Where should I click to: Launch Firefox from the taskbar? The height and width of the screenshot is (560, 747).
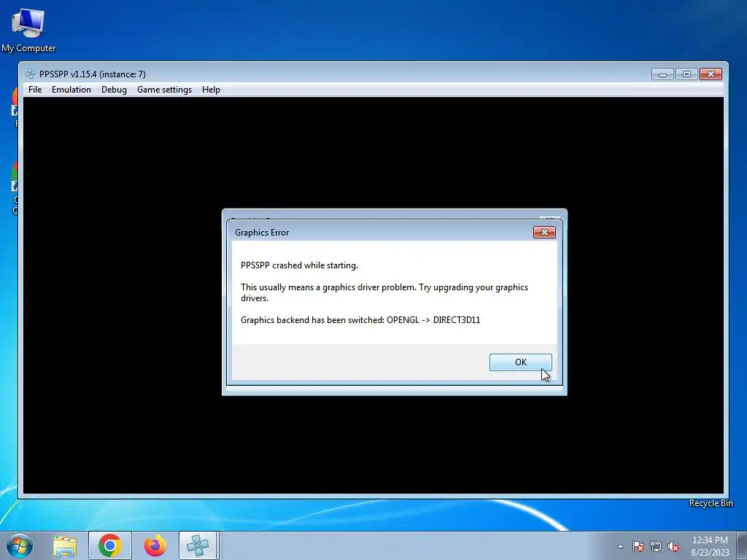155,545
